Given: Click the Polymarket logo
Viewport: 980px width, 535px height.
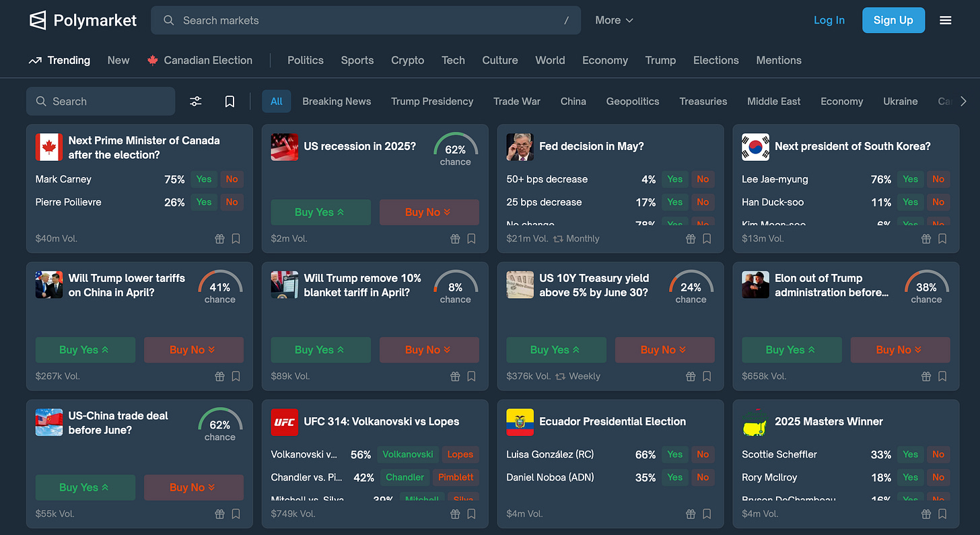Looking at the screenshot, I should point(83,20).
